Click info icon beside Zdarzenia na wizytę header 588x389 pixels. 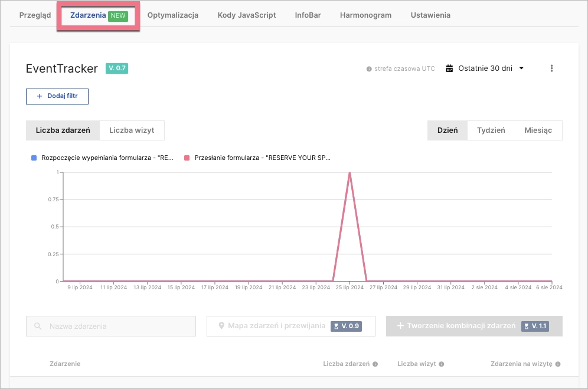pyautogui.click(x=557, y=364)
